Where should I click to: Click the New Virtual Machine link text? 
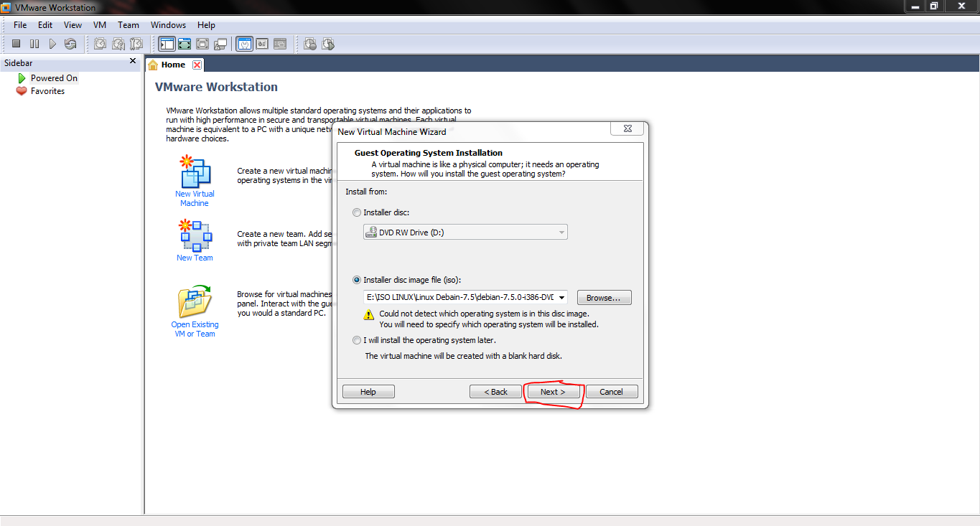(195, 199)
